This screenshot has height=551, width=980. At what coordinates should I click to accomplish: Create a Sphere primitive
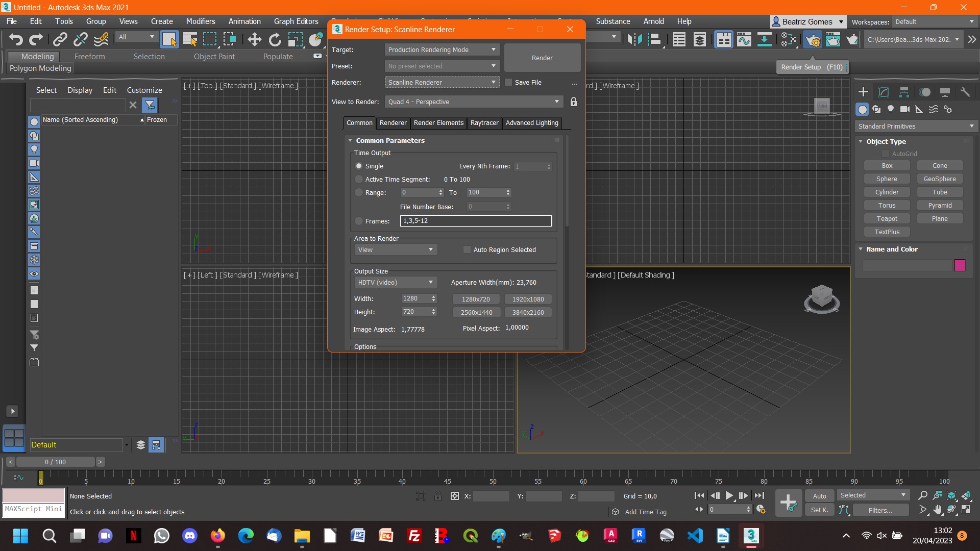(887, 179)
